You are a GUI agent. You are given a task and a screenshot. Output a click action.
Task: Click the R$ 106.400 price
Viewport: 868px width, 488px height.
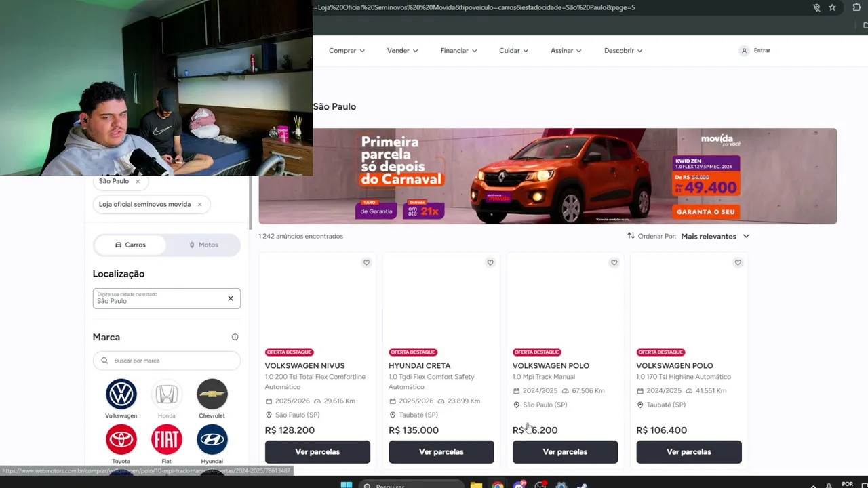(x=661, y=430)
